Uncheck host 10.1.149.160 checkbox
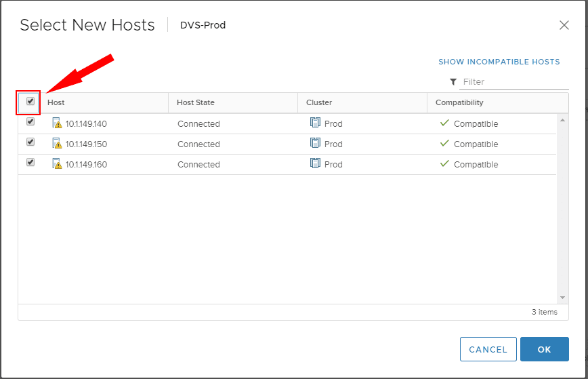Viewport: 588px width, 379px height. [30, 162]
